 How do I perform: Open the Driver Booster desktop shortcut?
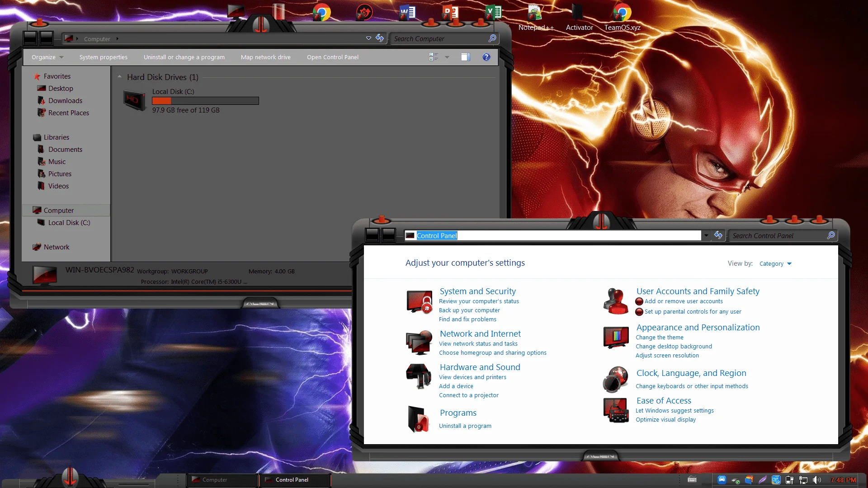point(364,12)
